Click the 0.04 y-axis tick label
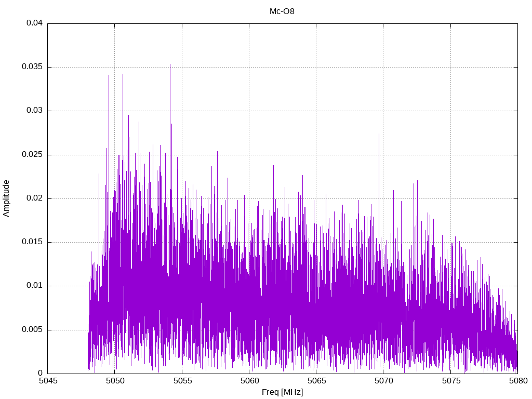532x399 pixels. pyautogui.click(x=34, y=23)
